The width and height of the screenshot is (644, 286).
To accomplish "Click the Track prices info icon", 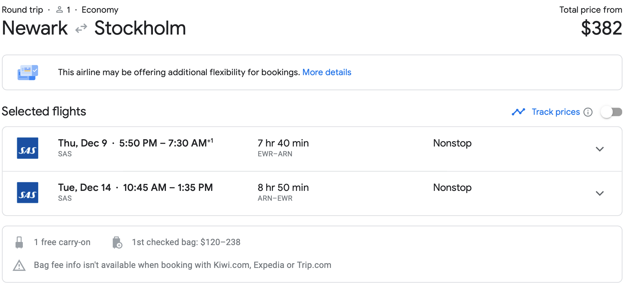I will [x=588, y=112].
